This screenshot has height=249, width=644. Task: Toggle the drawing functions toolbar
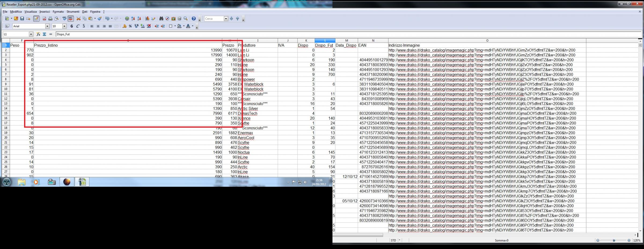[x=153, y=18]
